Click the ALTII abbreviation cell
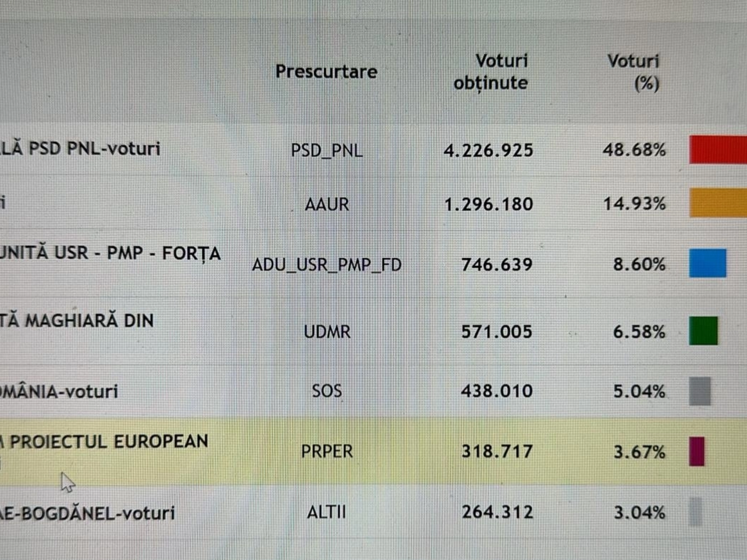Viewport: 747px width, 560px height. [327, 512]
